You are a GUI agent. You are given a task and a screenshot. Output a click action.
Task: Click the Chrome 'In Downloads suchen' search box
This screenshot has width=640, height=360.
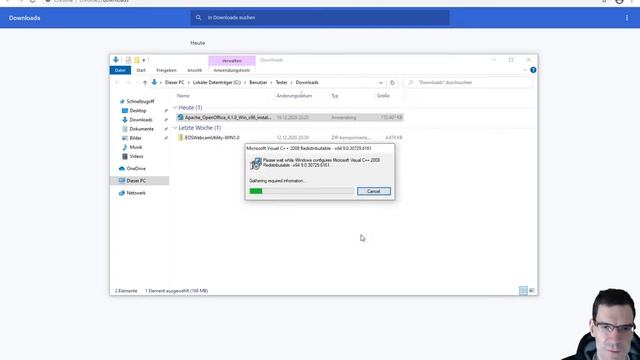320,18
